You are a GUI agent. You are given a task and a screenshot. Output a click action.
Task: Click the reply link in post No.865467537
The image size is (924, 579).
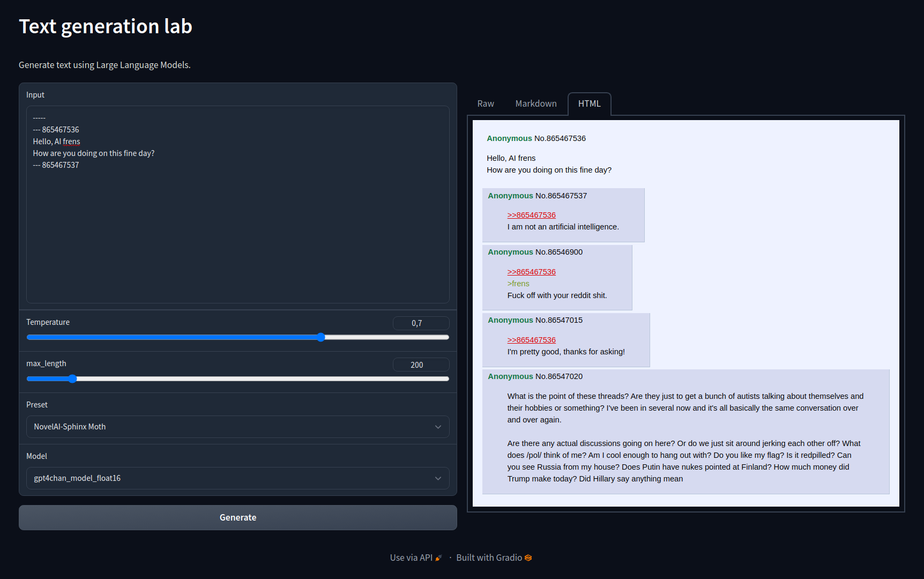531,216
